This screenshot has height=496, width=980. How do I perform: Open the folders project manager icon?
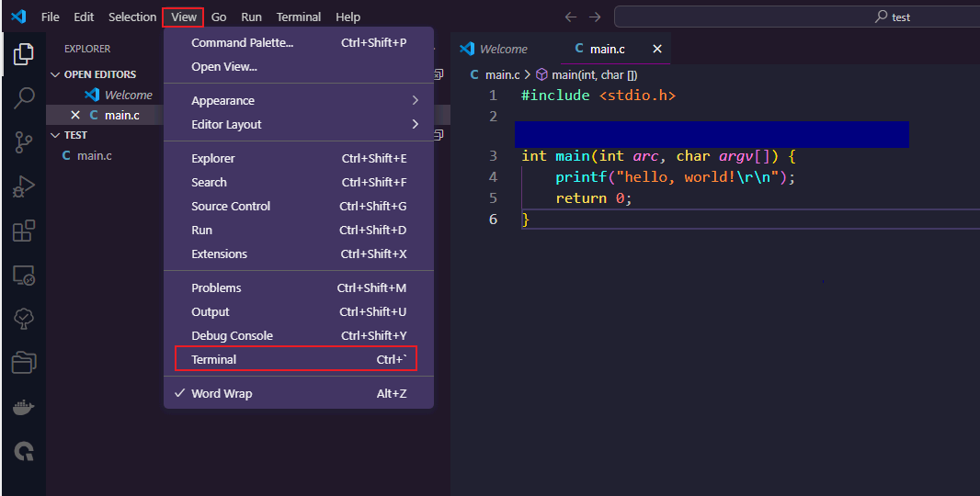click(23, 362)
